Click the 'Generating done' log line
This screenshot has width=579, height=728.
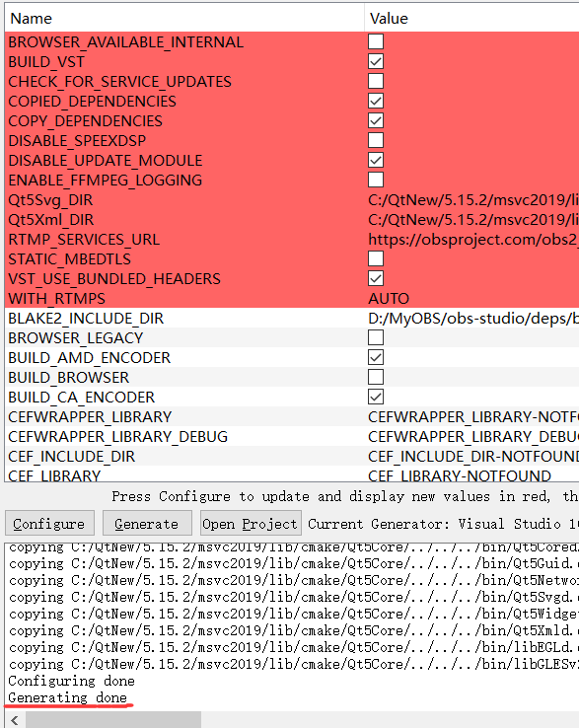tap(68, 697)
